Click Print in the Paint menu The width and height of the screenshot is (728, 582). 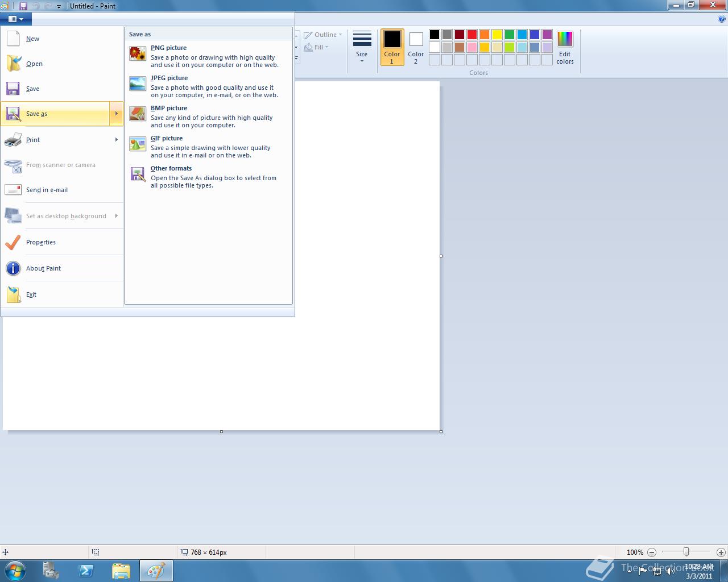(x=55, y=140)
